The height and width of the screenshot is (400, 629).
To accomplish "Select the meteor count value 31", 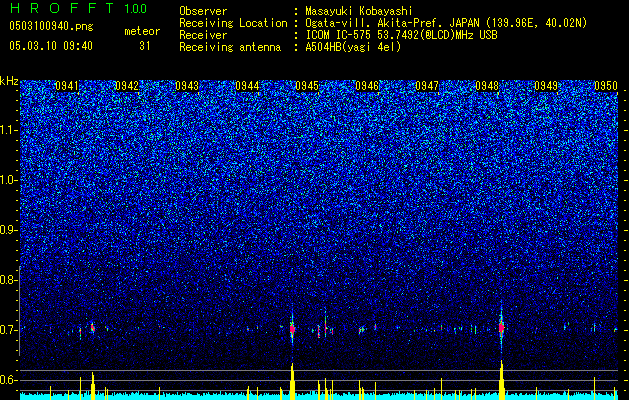I will pyautogui.click(x=145, y=46).
